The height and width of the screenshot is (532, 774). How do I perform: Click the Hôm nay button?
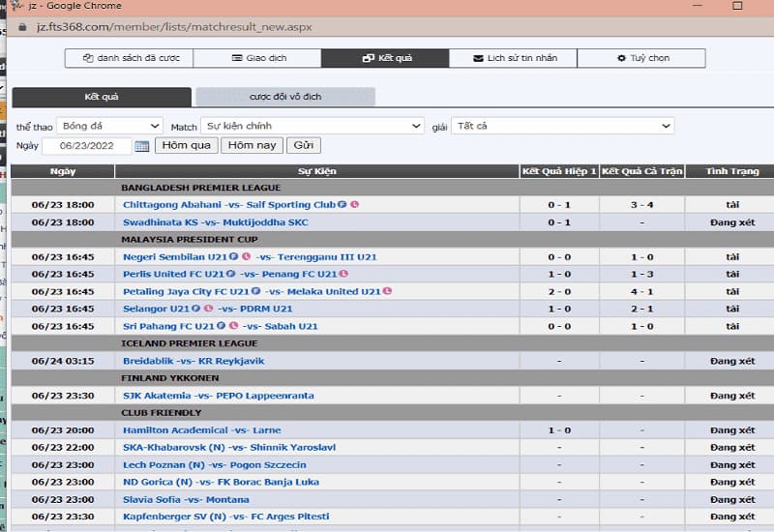pos(253,145)
